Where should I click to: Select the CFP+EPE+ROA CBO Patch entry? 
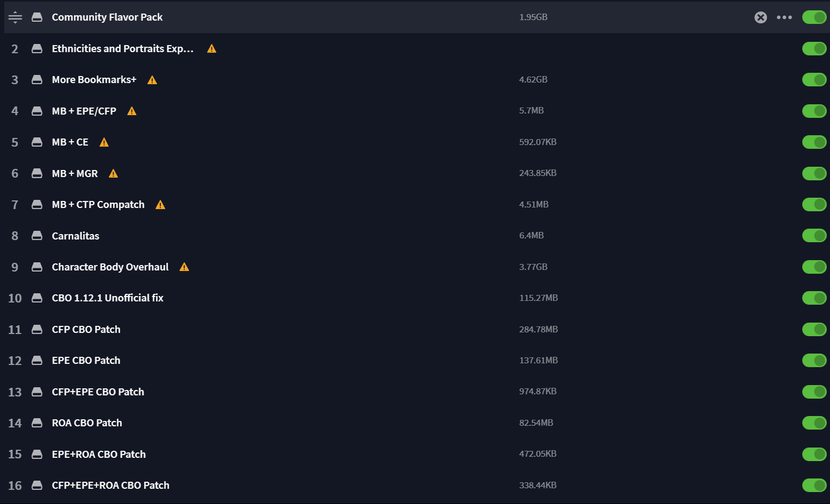(x=110, y=486)
